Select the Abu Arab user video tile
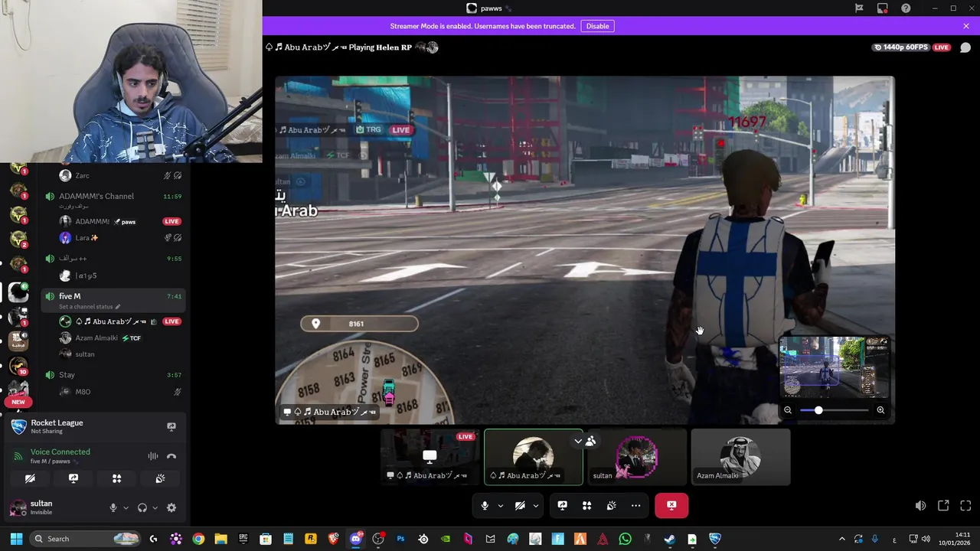This screenshot has height=551, width=980. pos(534,457)
